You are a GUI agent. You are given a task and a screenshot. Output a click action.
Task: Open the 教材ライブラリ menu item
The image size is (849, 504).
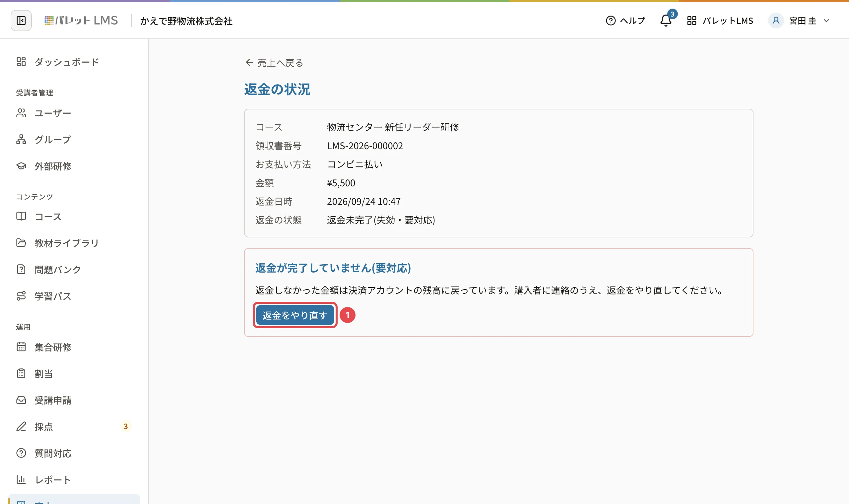74,243
